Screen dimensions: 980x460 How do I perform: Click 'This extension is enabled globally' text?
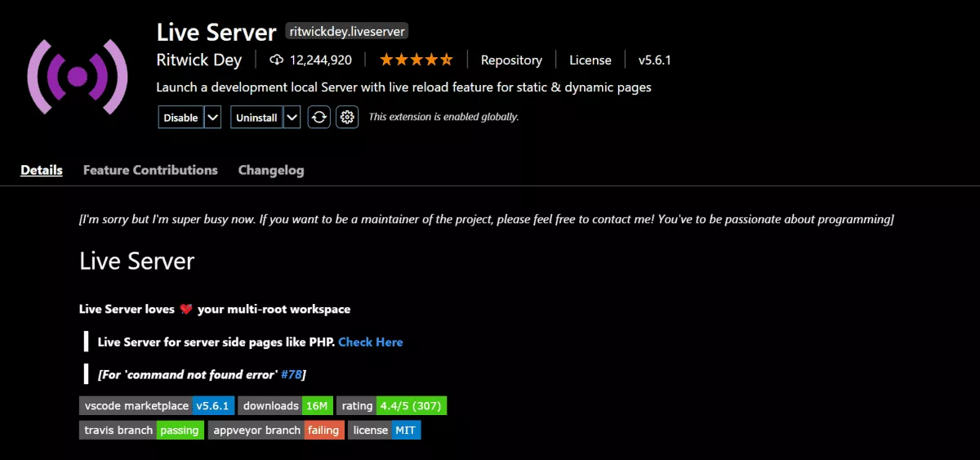point(443,117)
